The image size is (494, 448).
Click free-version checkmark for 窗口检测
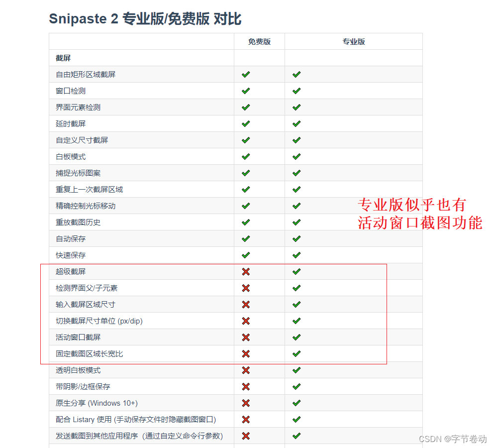[x=246, y=91]
